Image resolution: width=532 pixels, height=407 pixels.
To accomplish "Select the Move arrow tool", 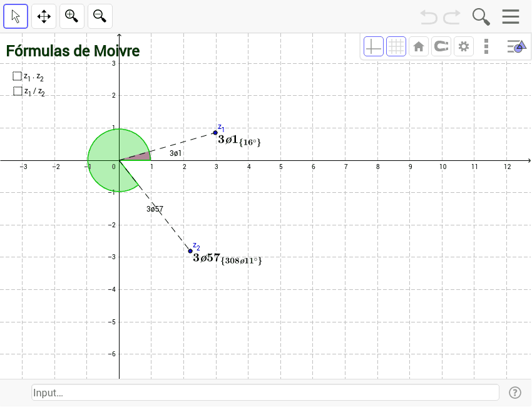I will coord(16,16).
